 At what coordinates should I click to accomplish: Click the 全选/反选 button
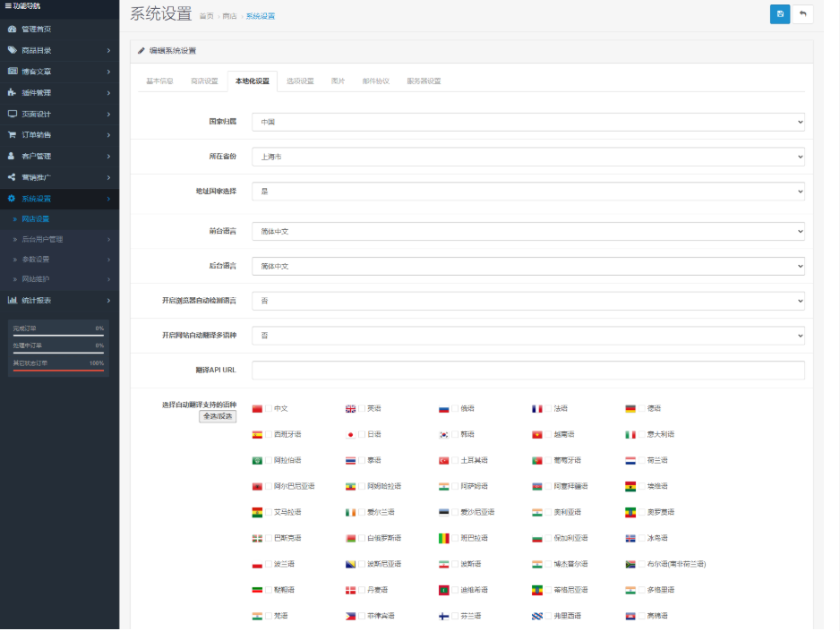click(218, 416)
